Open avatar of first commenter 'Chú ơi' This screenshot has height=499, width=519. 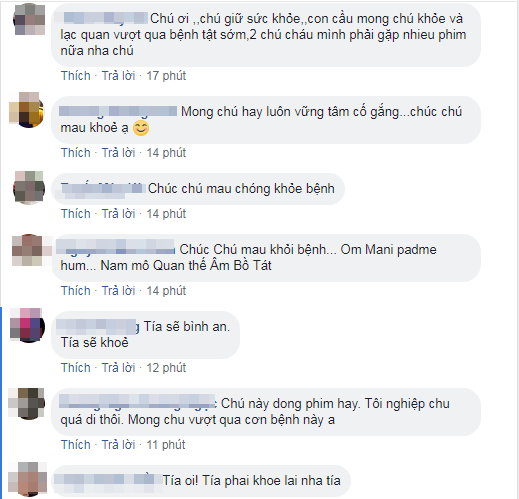29,19
